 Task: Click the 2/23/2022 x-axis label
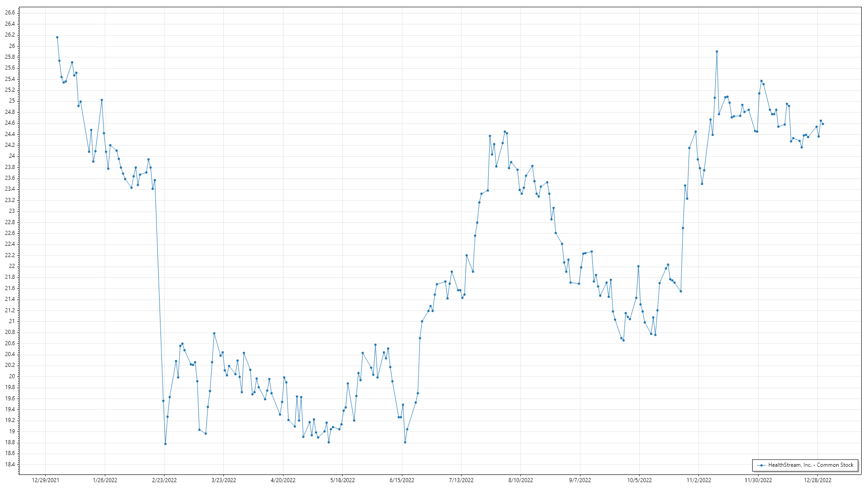[x=164, y=480]
